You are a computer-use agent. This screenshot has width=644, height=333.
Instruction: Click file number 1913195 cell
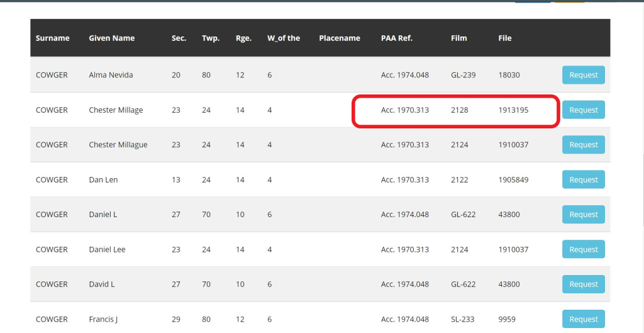tap(513, 110)
